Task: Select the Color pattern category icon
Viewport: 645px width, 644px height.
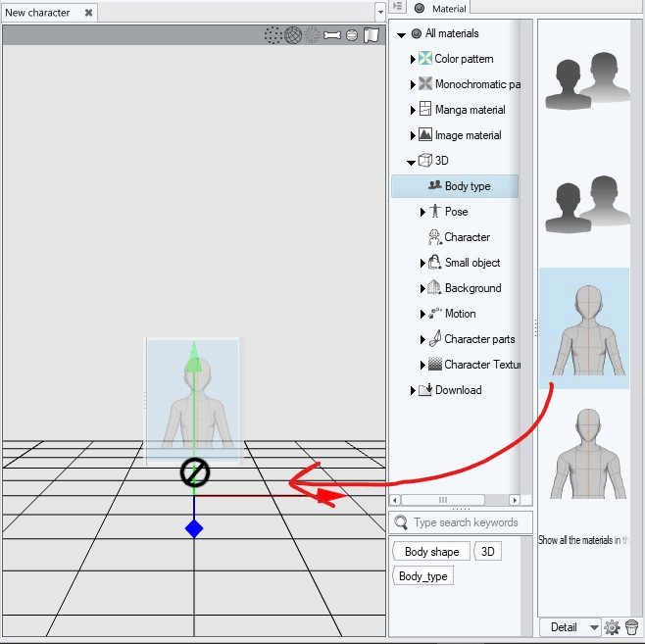Action: 424,59
